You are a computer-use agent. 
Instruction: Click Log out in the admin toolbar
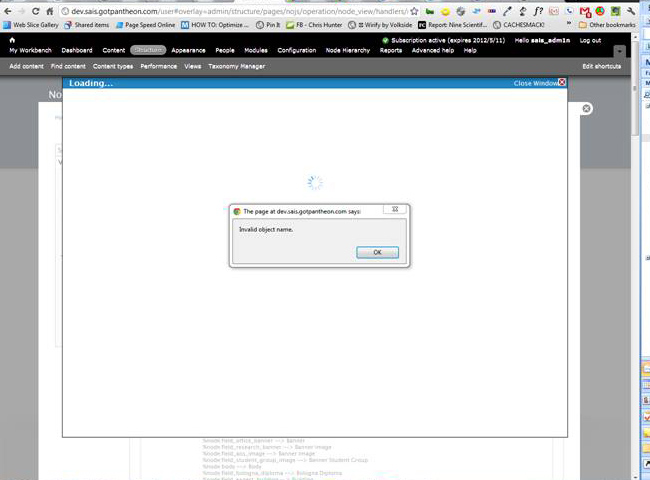click(590, 40)
